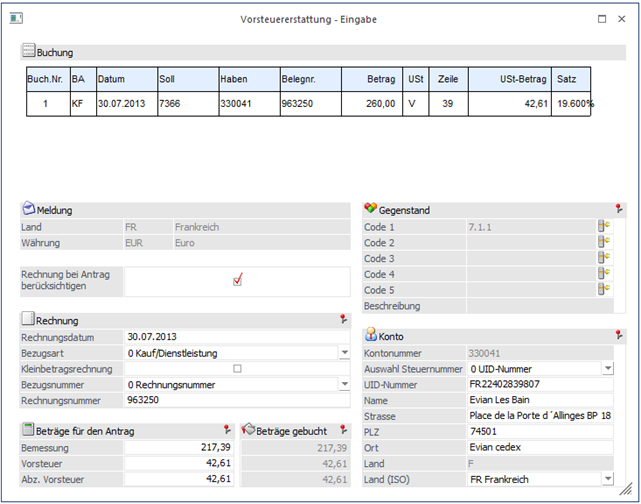641x504 pixels.
Task: Click the pin icon in Konto header
Action: (x=620, y=336)
